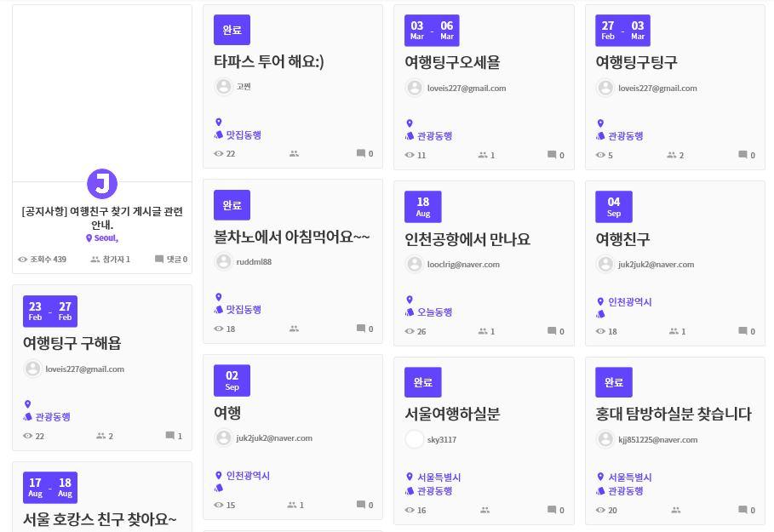Click the Seoul location link under notice
This screenshot has width=774, height=532.
point(106,237)
